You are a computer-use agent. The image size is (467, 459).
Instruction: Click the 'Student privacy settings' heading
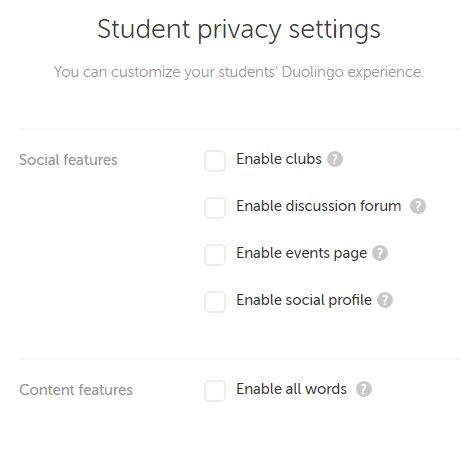(239, 30)
